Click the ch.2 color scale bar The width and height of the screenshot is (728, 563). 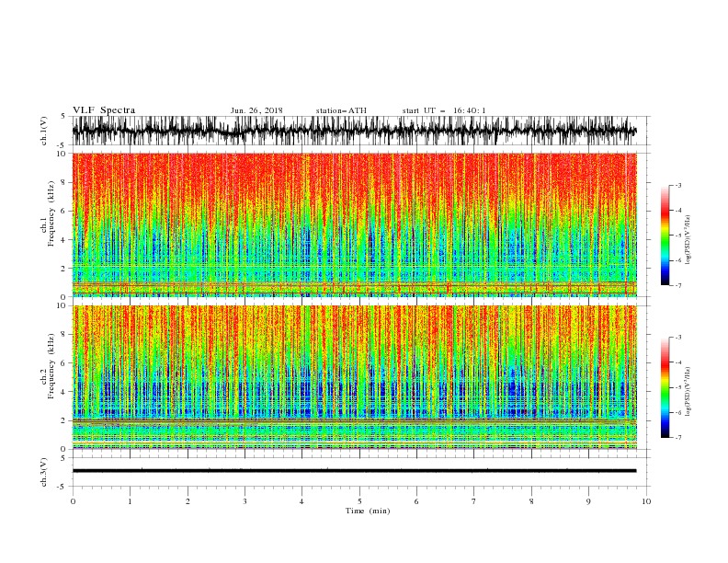tap(665, 387)
